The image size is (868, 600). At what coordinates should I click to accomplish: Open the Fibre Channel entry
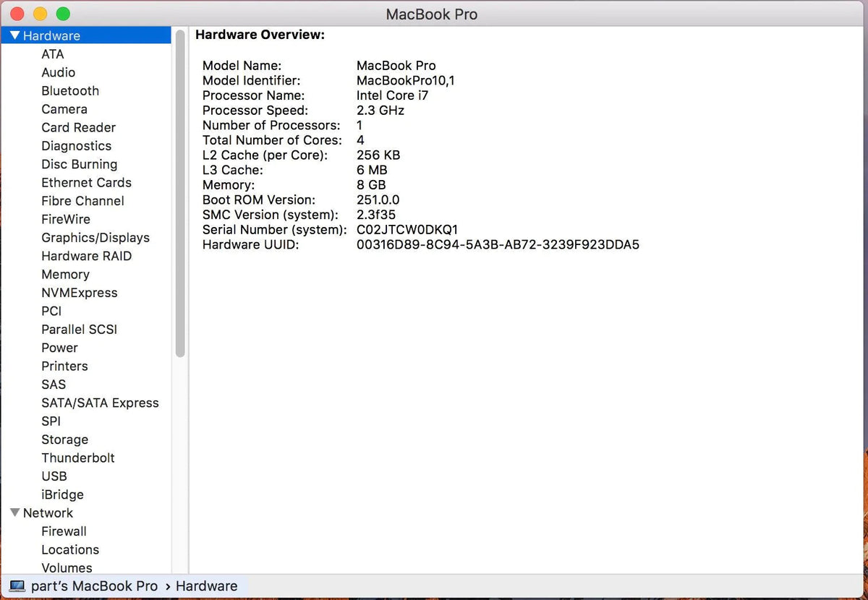pyautogui.click(x=83, y=201)
